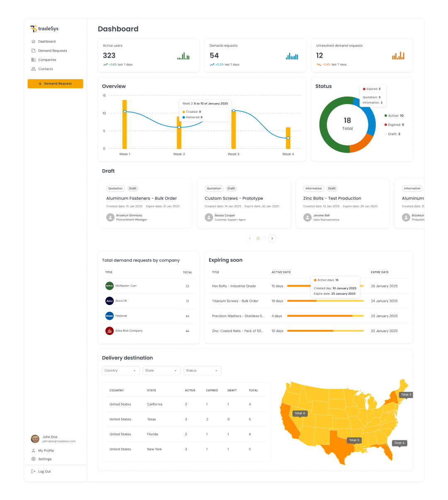The width and height of the screenshot is (448, 500).
Task: Click the Settings gear icon
Action: [x=34, y=459]
